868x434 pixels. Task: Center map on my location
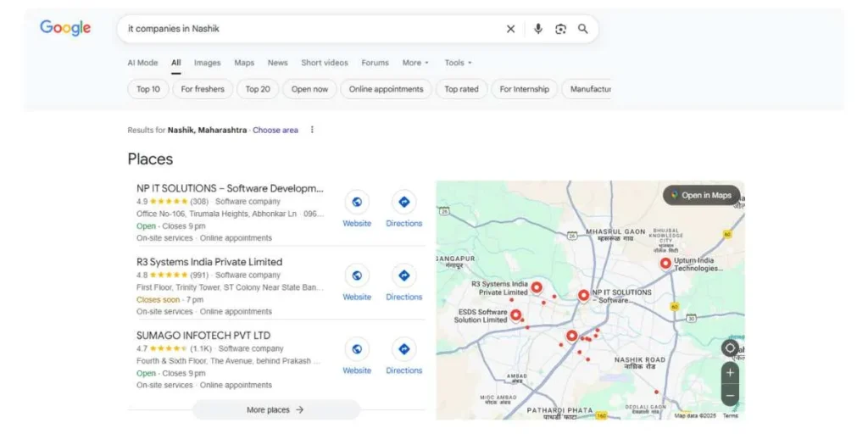[x=730, y=348]
